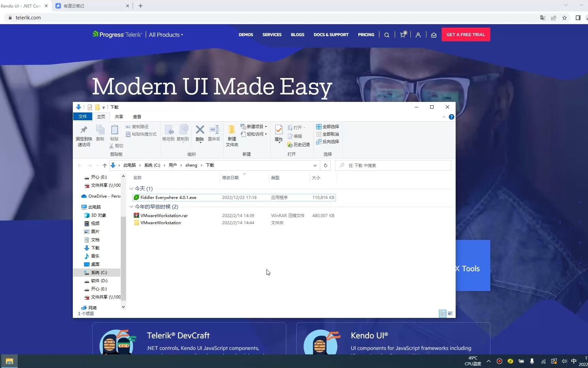Viewport: 588px width, 368px height.
Task: Click Invert selection (反向选择) button
Action: pos(327,142)
